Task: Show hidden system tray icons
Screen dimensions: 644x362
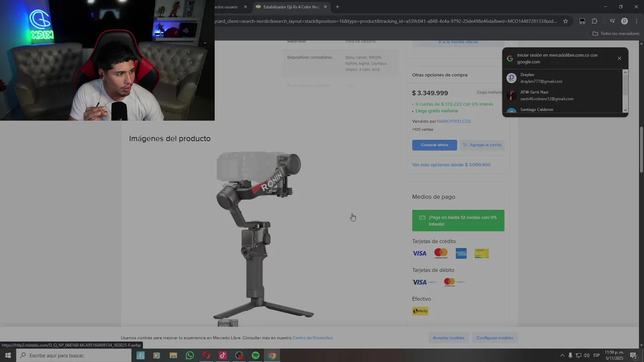Action: click(x=562, y=355)
